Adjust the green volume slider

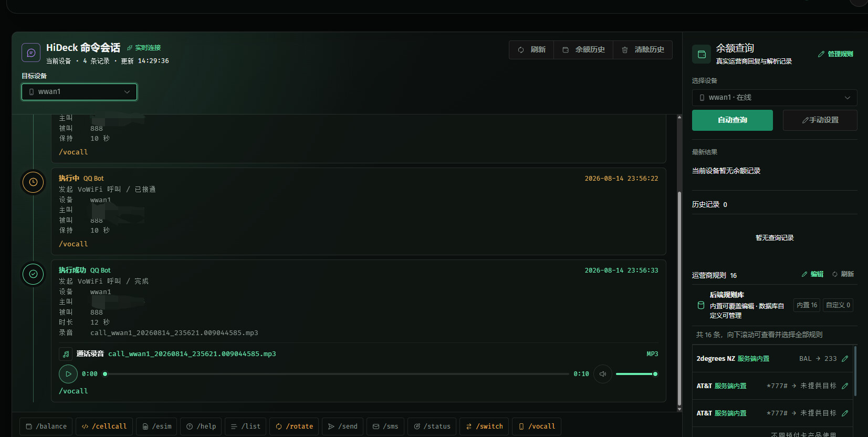point(636,374)
